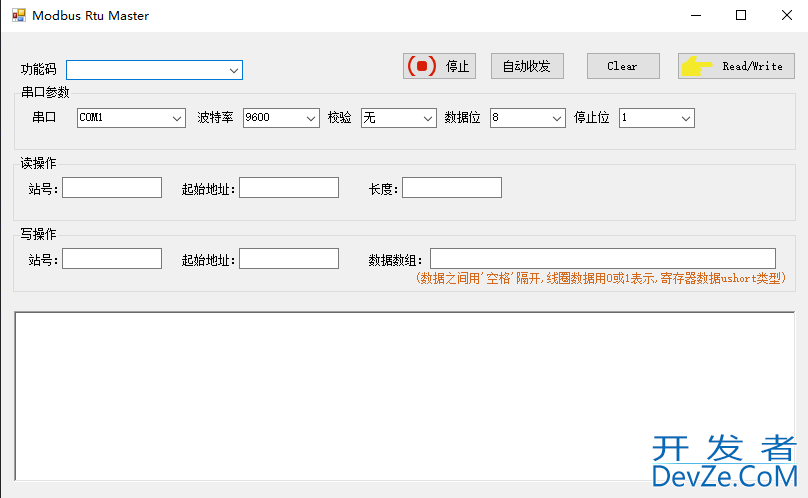Image resolution: width=808 pixels, height=498 pixels.
Task: Expand the 数据位 data bits dropdown
Action: [527, 118]
